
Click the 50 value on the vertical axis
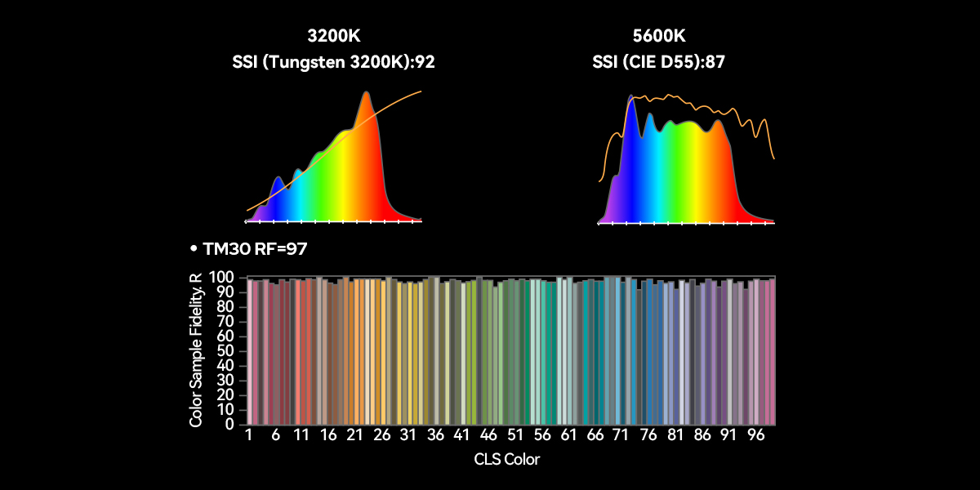click(x=225, y=351)
